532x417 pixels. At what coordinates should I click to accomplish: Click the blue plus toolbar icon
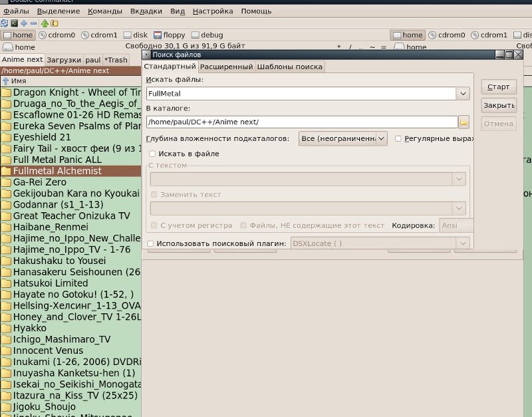tap(24, 23)
